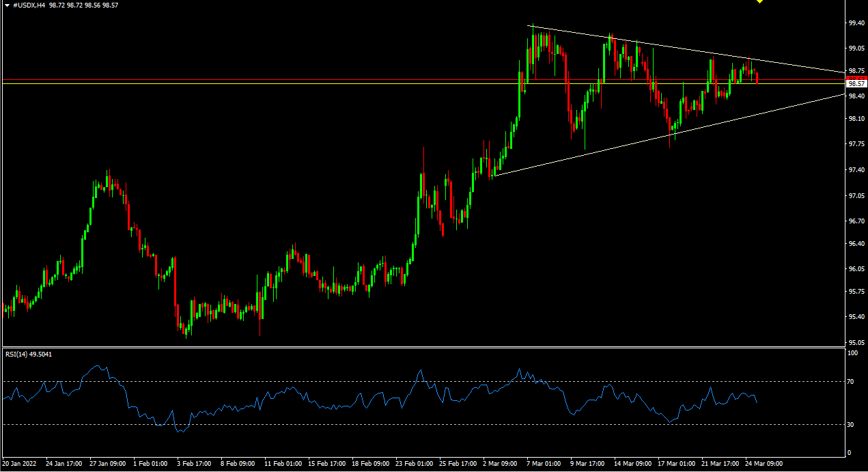Click the yellow marker at chart top edge
Image resolution: width=868 pixels, height=472 pixels.
(x=759, y=1)
